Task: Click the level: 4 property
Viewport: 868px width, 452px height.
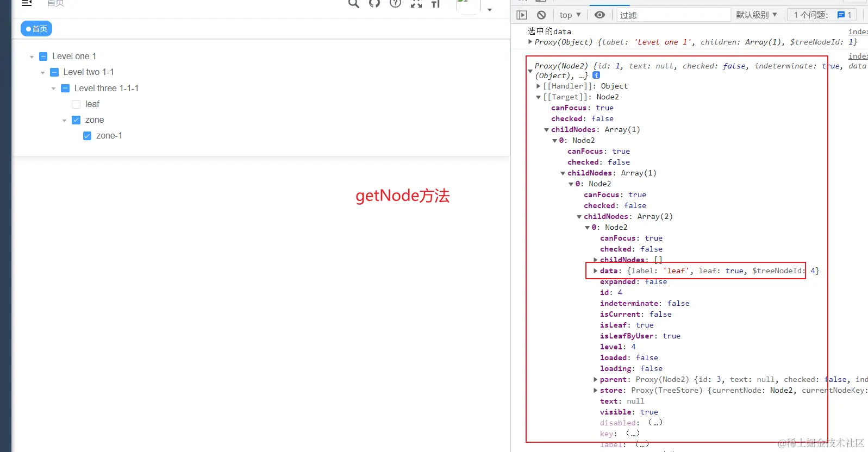Action: (618, 347)
